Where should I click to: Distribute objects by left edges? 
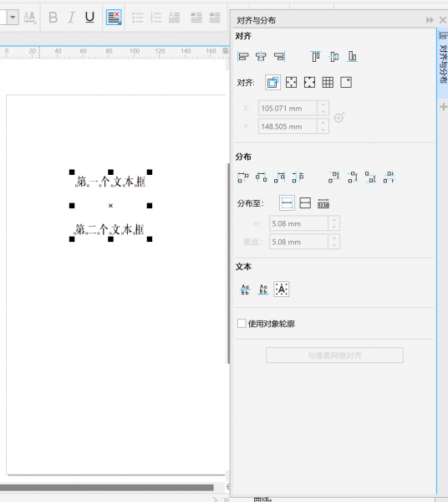242,177
